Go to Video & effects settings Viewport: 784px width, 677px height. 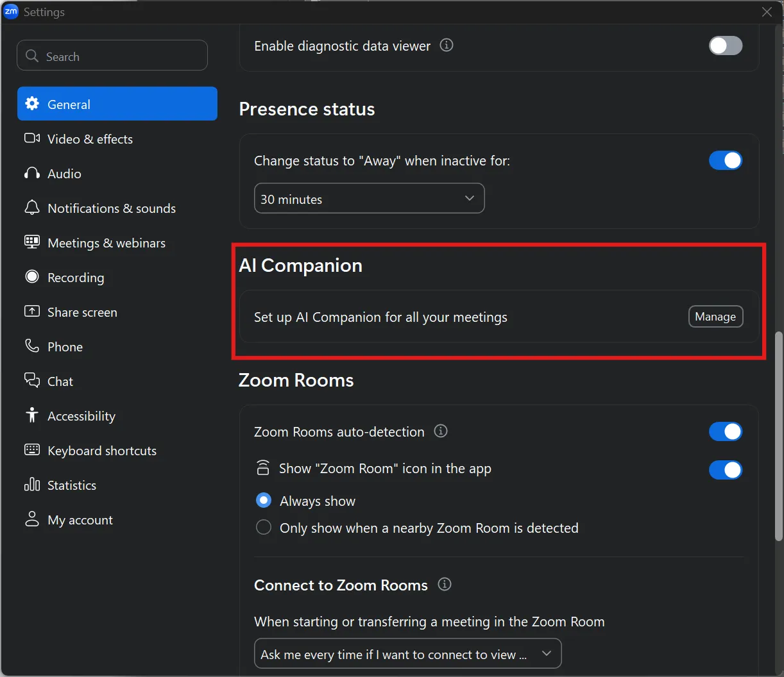117,138
